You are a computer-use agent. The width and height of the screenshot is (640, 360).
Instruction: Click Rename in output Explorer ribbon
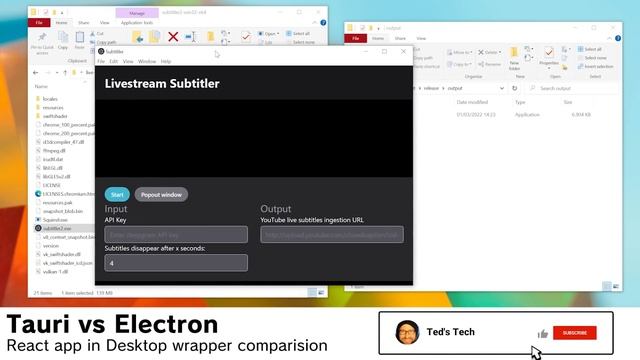489,64
